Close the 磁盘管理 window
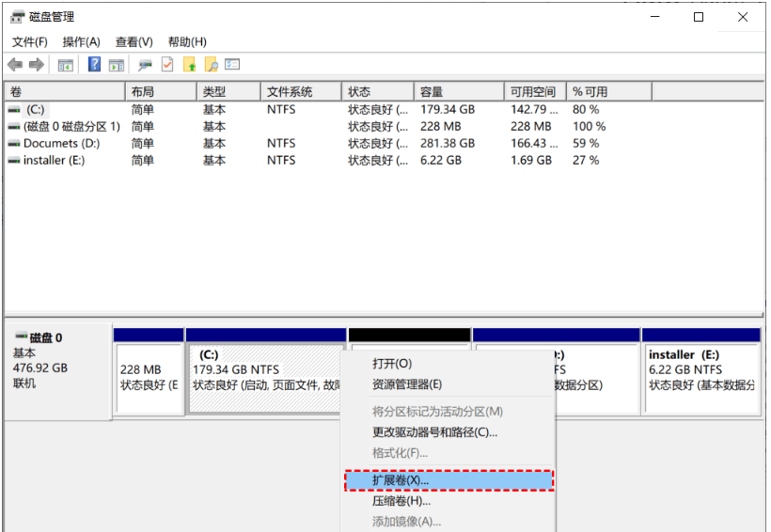The image size is (771, 532). click(x=743, y=17)
